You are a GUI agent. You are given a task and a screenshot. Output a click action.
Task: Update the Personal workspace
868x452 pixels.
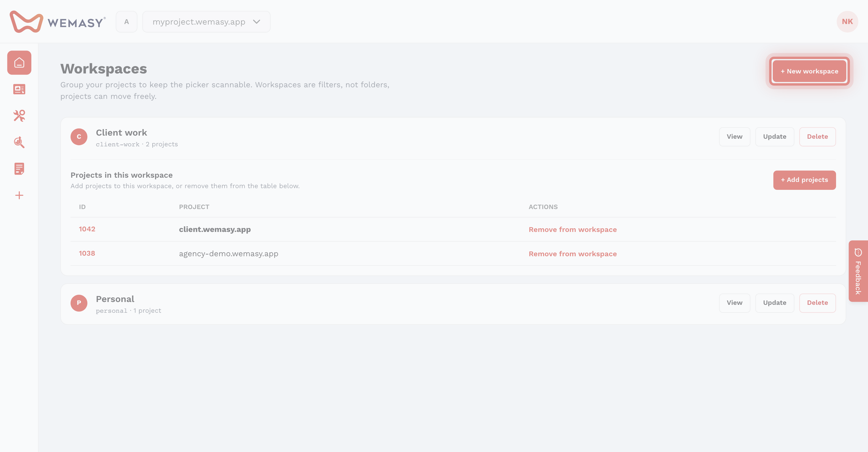tap(775, 303)
